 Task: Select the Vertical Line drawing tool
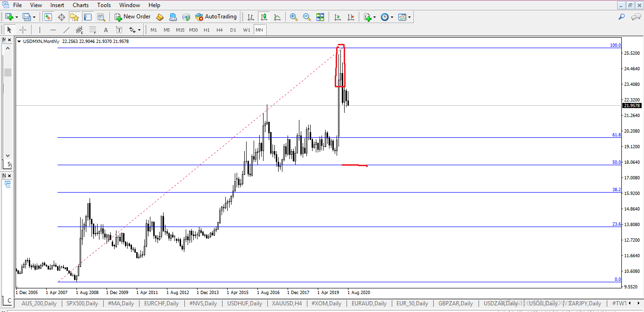click(40, 30)
